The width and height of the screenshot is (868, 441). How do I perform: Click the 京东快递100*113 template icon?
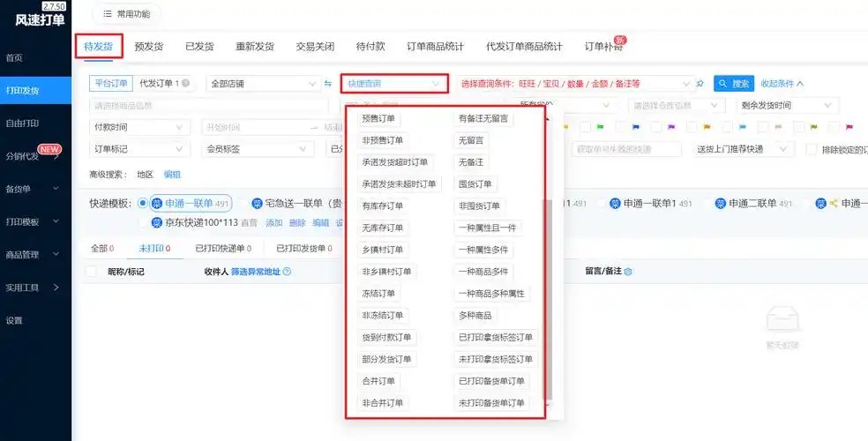pyautogui.click(x=156, y=223)
